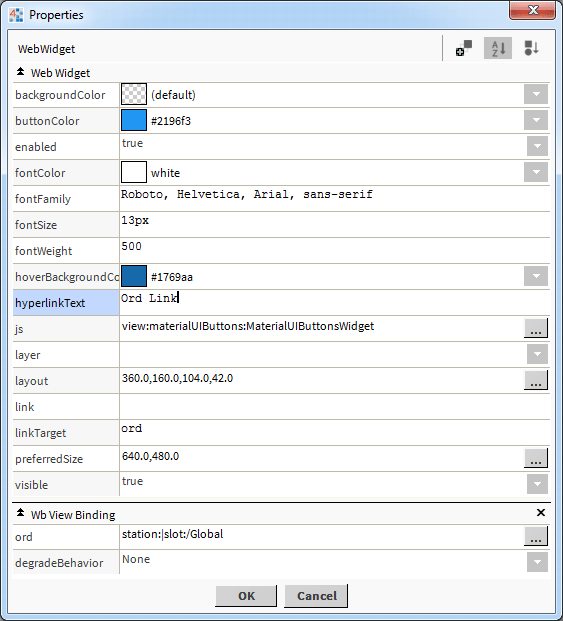Screen dimensions: 563x621
Task: Select the ord binding property label
Action: pyautogui.click(x=24, y=537)
